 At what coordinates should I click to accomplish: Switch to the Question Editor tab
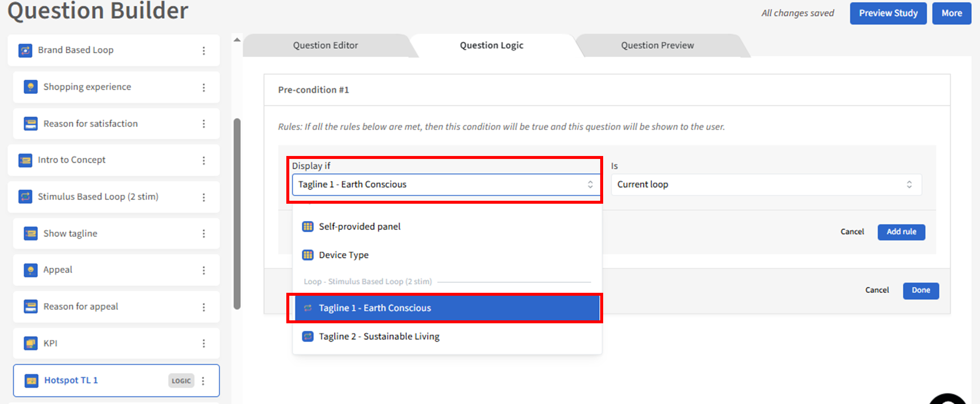coord(325,45)
